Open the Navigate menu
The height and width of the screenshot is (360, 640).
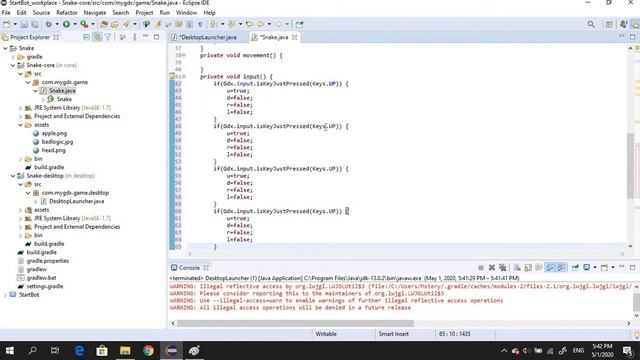click(95, 13)
